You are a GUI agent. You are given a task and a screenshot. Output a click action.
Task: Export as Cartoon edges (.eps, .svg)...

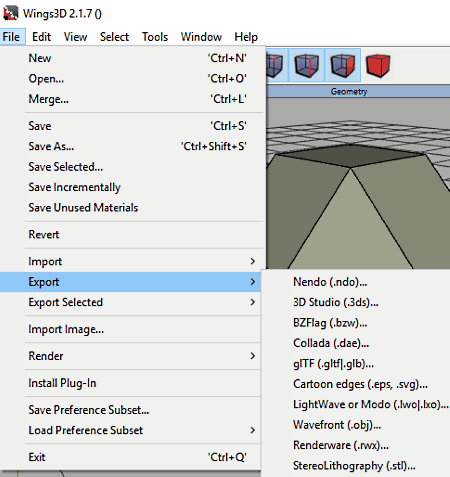point(356,384)
